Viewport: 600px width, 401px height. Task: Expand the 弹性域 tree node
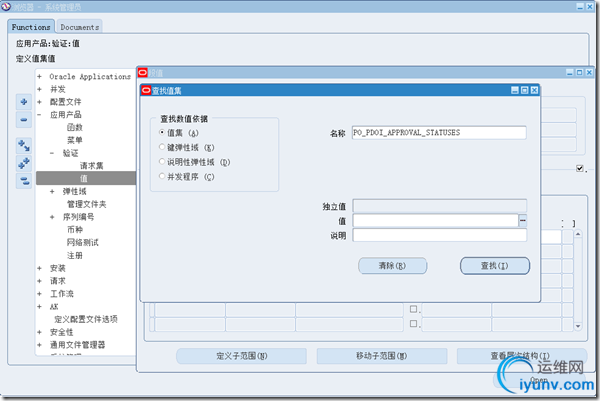[52, 191]
